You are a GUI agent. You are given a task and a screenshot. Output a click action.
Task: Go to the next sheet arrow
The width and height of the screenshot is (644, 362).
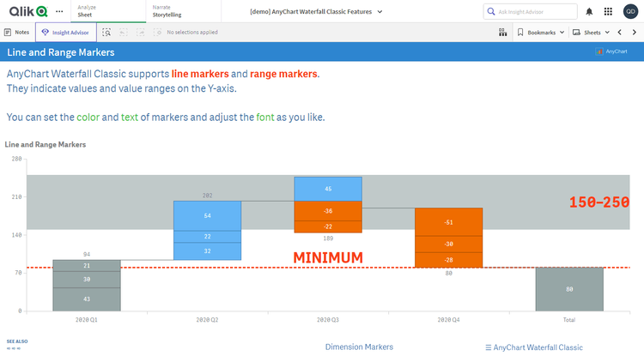tap(634, 32)
